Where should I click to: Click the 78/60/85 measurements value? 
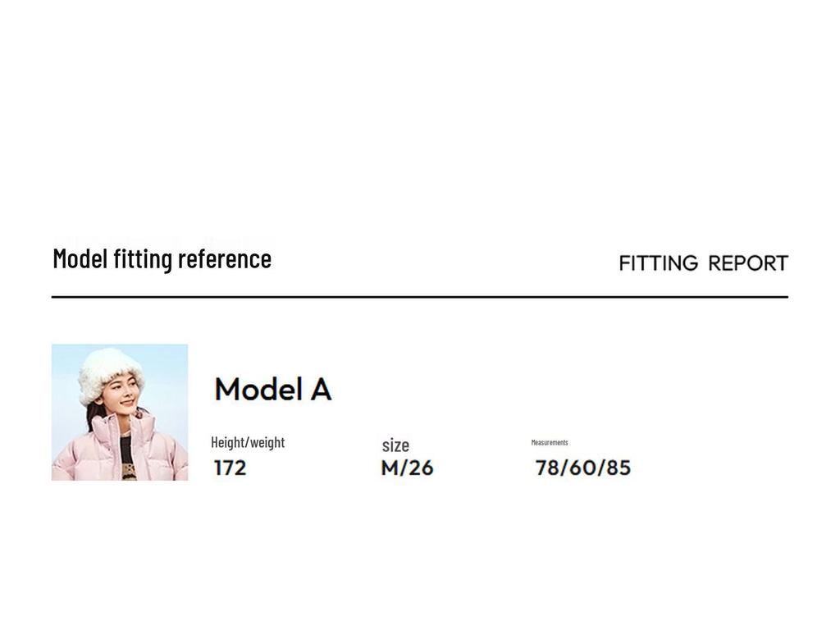tap(583, 468)
